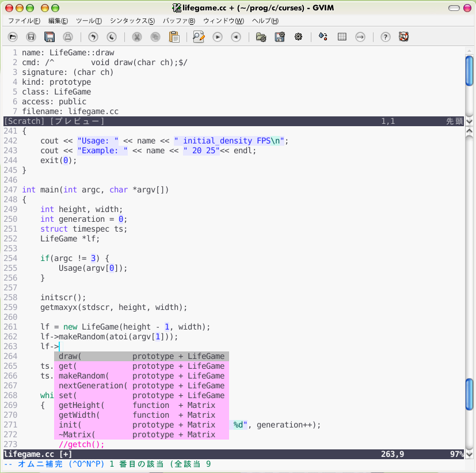Screen dimensions: 476x473
Task: Click the Open file toolbar icon
Action: pyautogui.click(x=13, y=37)
